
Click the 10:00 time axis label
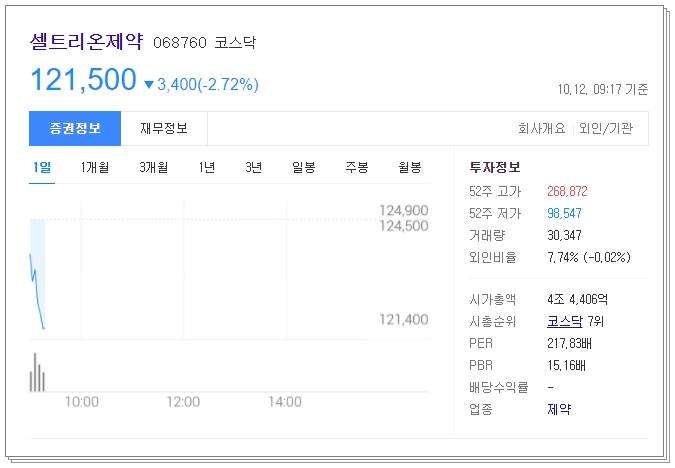82,402
